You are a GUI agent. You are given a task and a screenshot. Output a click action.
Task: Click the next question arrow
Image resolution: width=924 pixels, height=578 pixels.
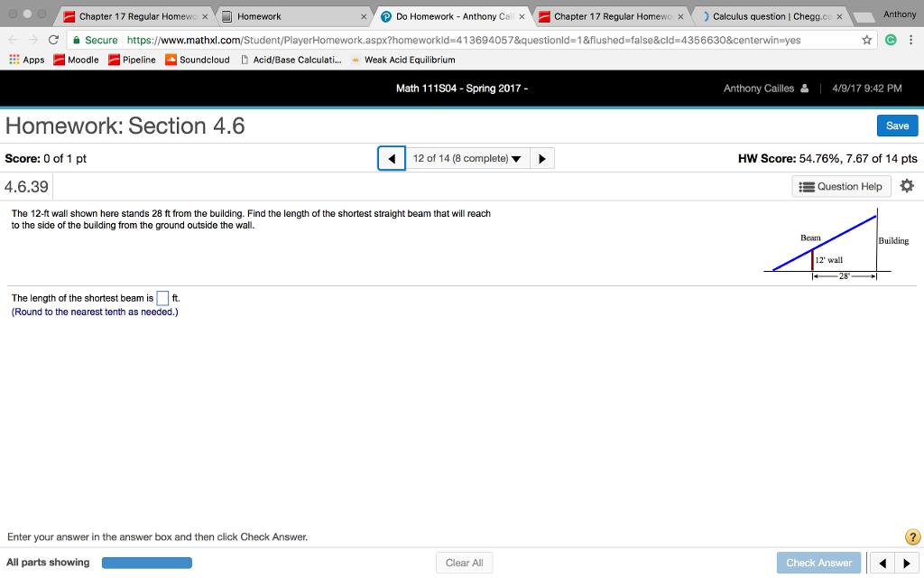click(541, 157)
